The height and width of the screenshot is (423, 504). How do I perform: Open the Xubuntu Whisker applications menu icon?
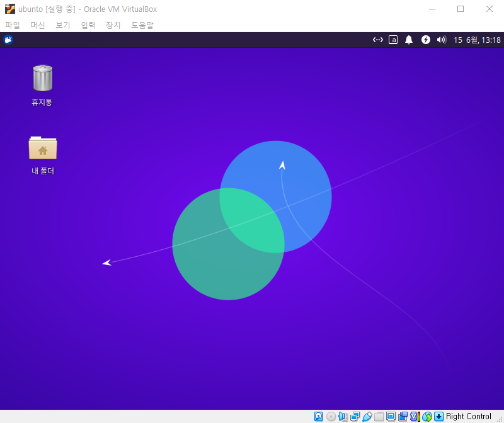(8, 40)
